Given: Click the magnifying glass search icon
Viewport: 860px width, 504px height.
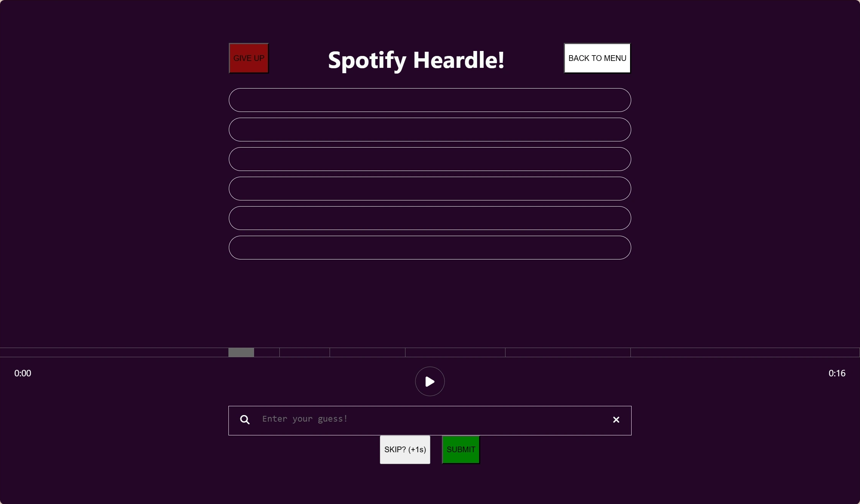Looking at the screenshot, I should coord(245,420).
